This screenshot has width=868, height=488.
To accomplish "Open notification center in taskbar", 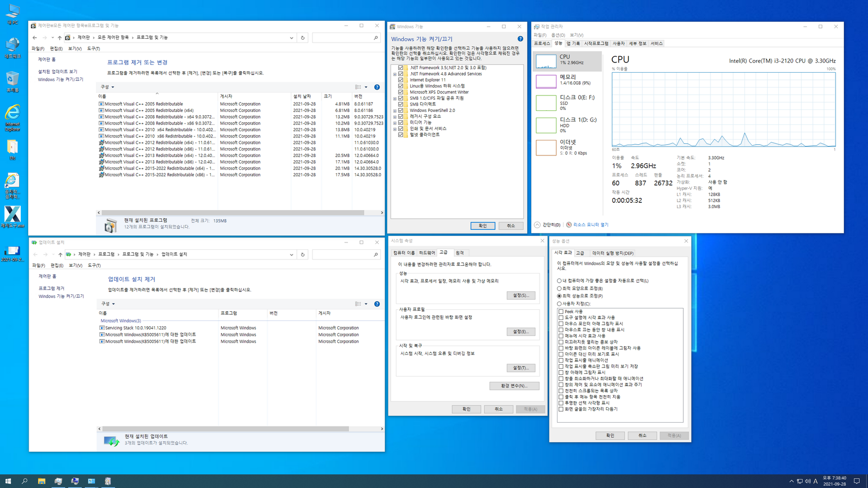I will point(857,481).
